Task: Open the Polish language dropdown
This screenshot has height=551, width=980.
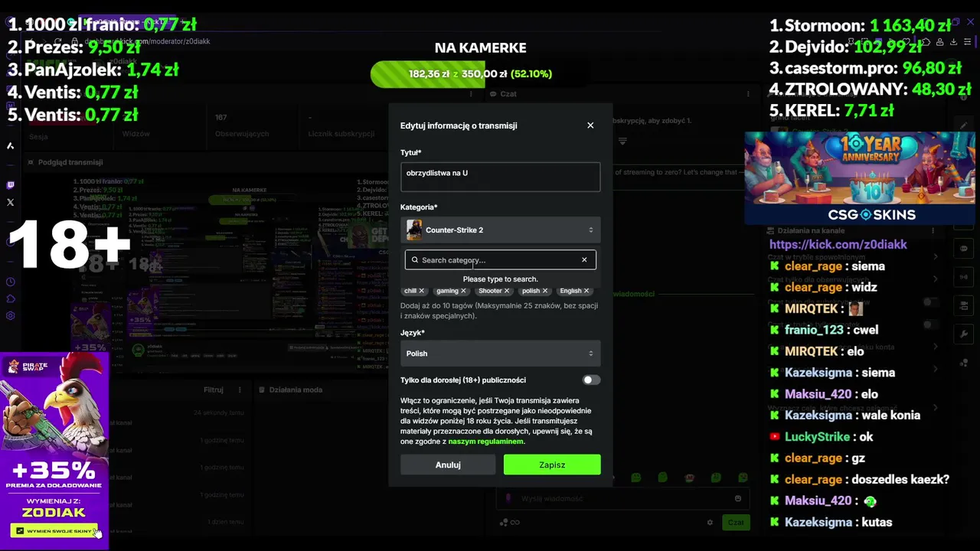Action: [x=500, y=354]
